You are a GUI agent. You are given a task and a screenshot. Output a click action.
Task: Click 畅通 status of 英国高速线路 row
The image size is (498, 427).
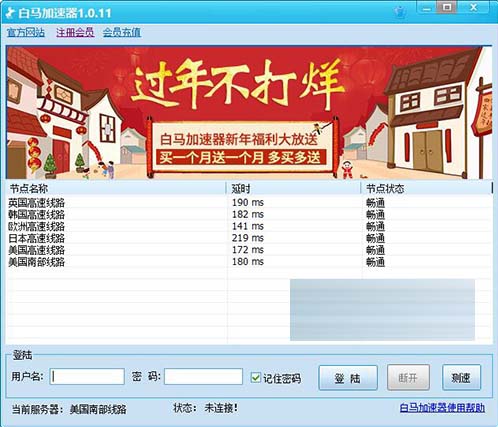(376, 203)
